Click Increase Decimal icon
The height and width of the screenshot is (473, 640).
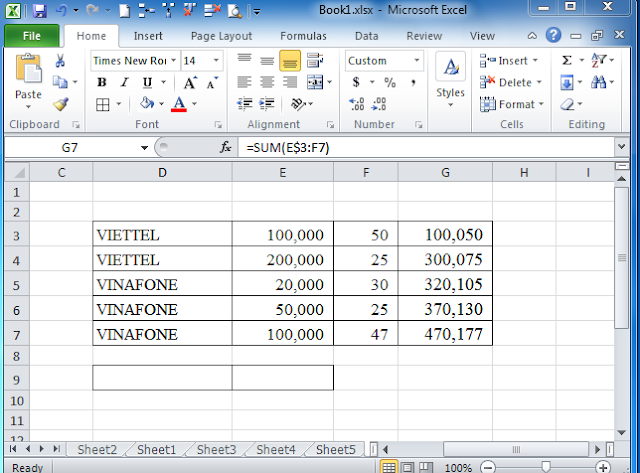click(x=356, y=104)
